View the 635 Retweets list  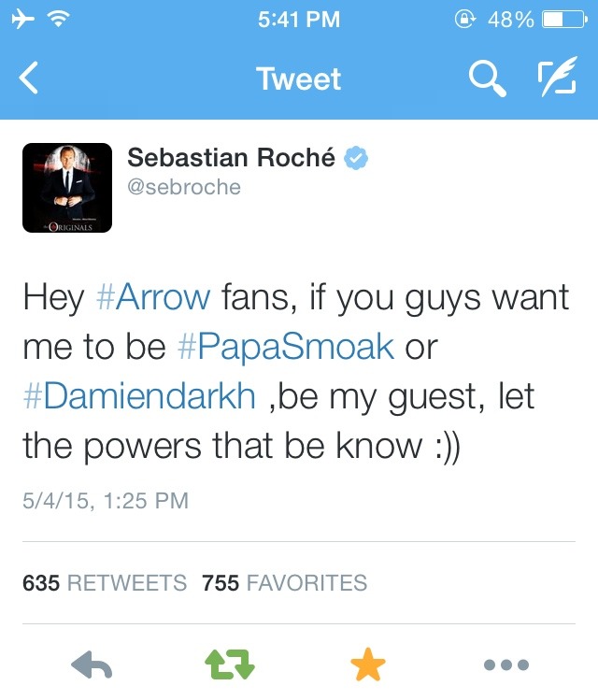(x=105, y=583)
